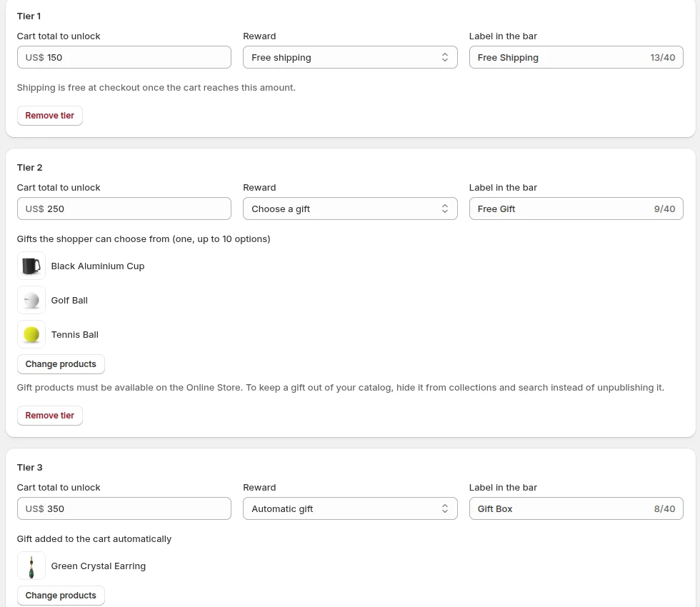This screenshot has height=607, width=700.
Task: Select the Tennis Ball gift name
Action: point(74,335)
